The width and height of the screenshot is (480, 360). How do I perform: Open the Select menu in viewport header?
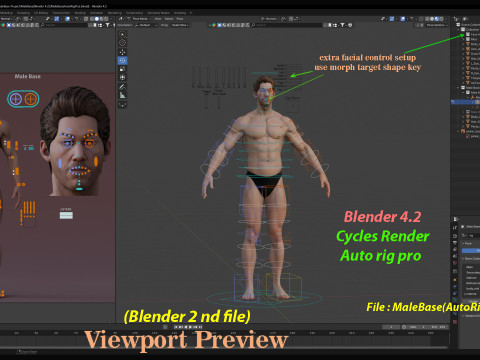click(x=168, y=19)
